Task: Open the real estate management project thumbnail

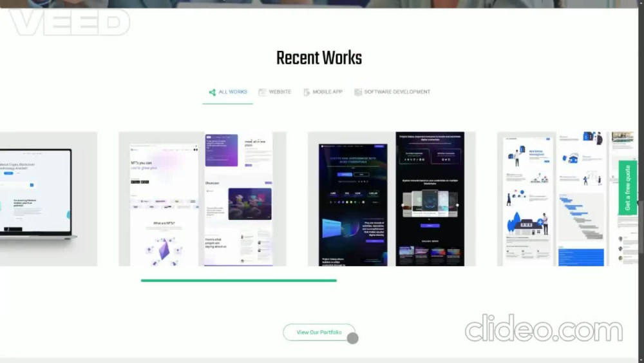Action: point(567,199)
